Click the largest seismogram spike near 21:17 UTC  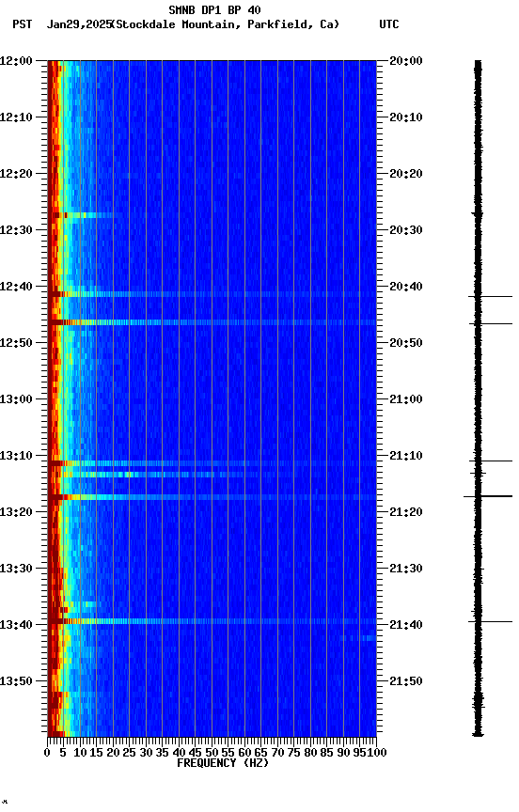[488, 496]
